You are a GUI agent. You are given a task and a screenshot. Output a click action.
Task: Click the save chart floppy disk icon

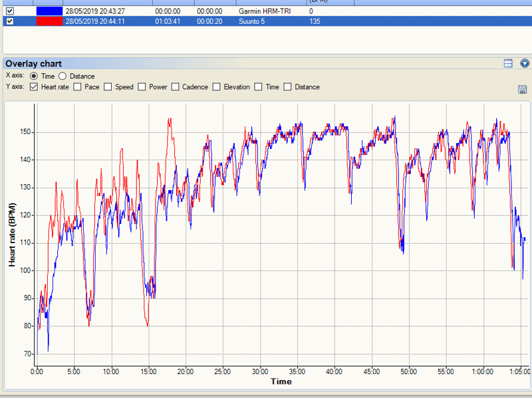[522, 90]
